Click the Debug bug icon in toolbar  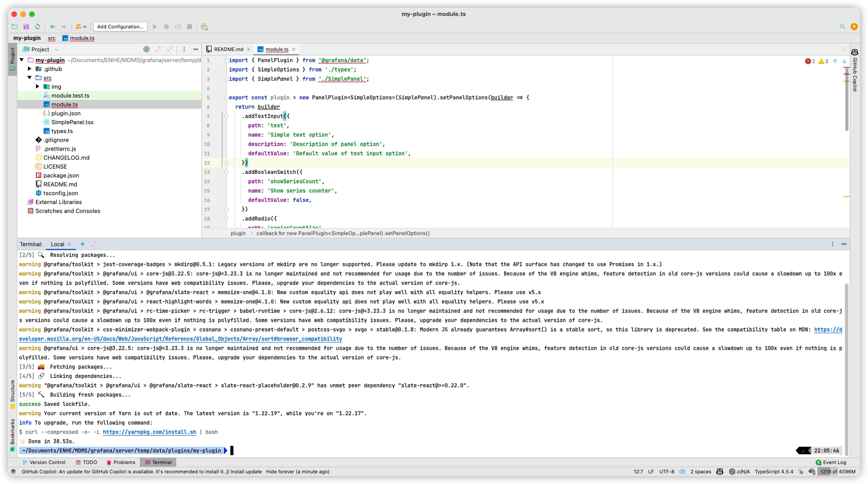(x=166, y=27)
